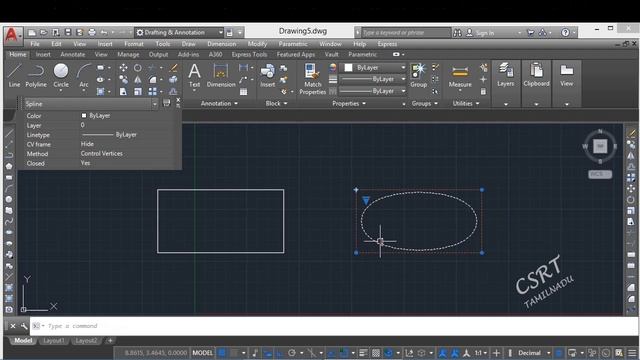Image resolution: width=640 pixels, height=360 pixels.
Task: Click the 1:1 annotation scale button
Action: (481, 353)
